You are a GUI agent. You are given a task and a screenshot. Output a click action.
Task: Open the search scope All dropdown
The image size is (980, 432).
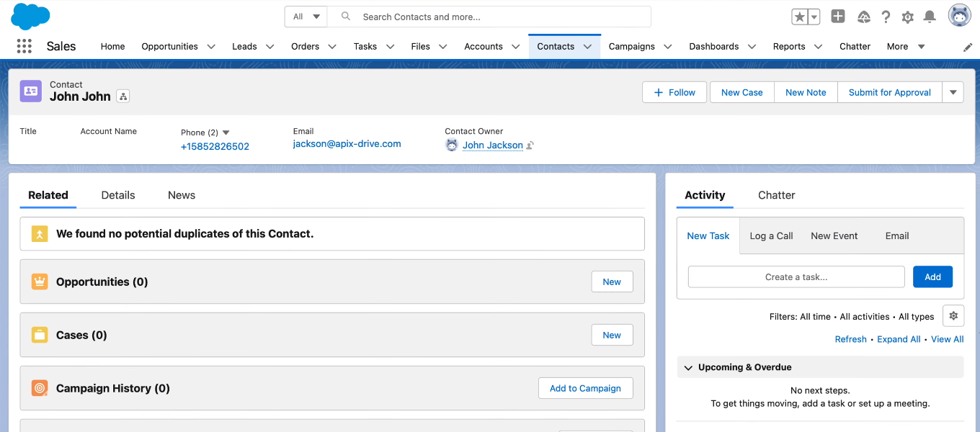click(306, 17)
